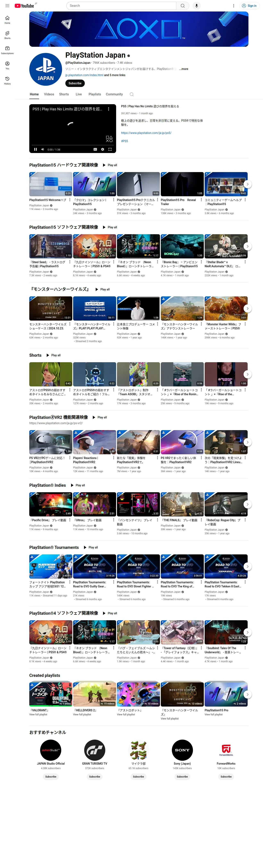Show next videos in PlayStation Indies row
The width and height of the screenshot is (263, 868).
pyautogui.click(x=247, y=504)
